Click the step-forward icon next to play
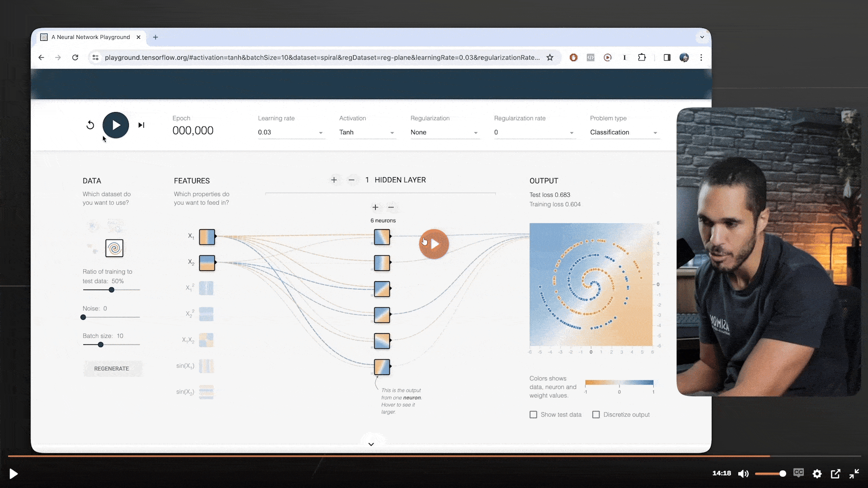 [x=141, y=125]
